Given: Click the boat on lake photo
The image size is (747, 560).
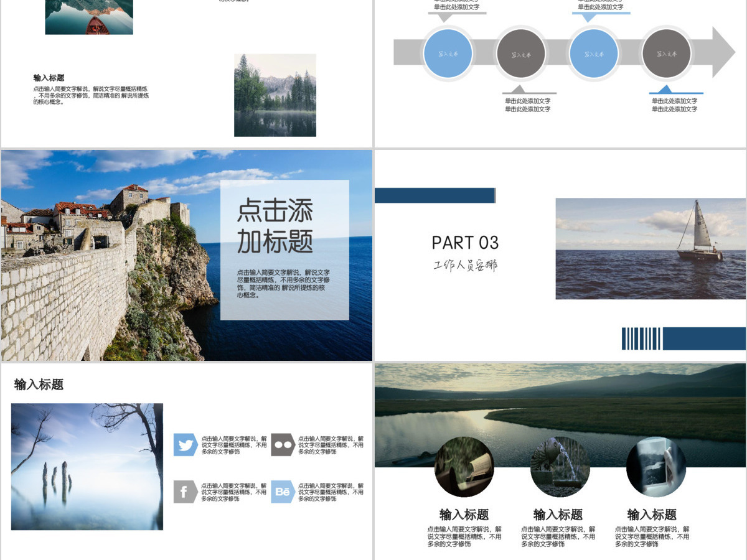Looking at the screenshot, I should (x=89, y=17).
